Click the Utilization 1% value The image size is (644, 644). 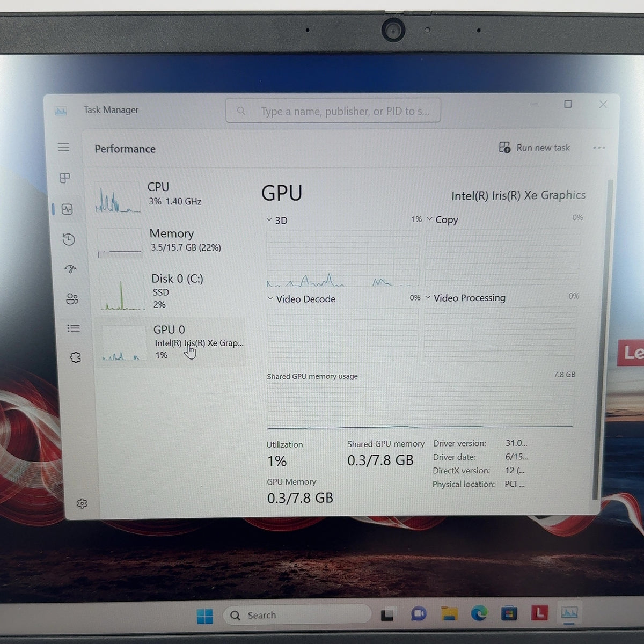click(277, 461)
